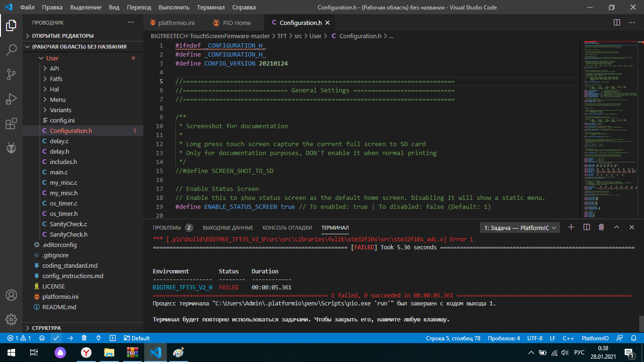
Task: Toggle split terminal in the panel toolbar
Action: 586,227
